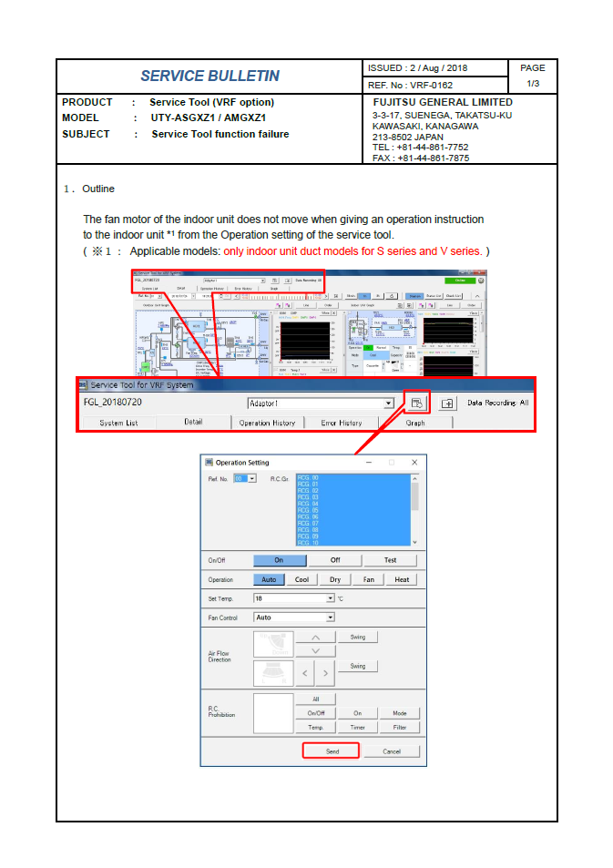The image size is (613, 868).
Task: Click the empty R.C. Prohibition list box
Action: 273,713
